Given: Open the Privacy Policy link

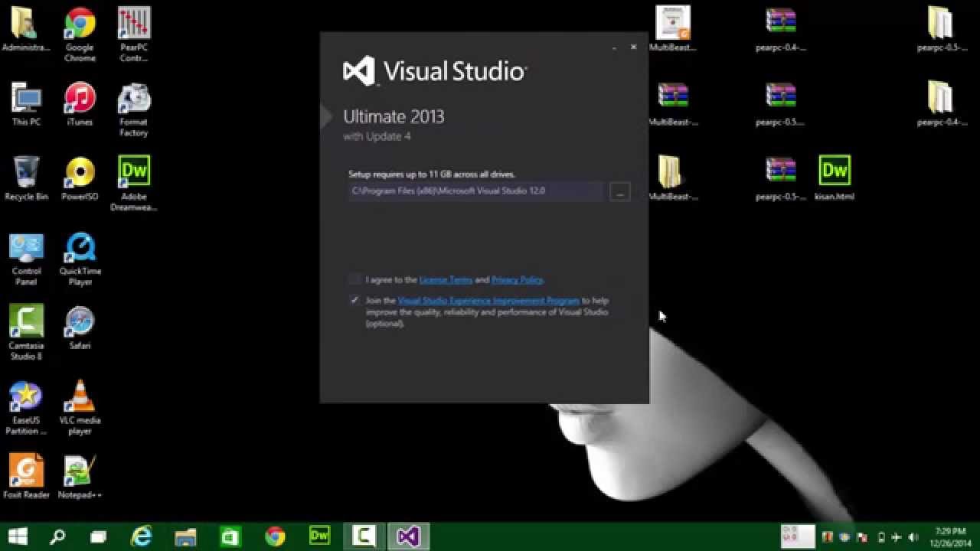Looking at the screenshot, I should tap(517, 280).
